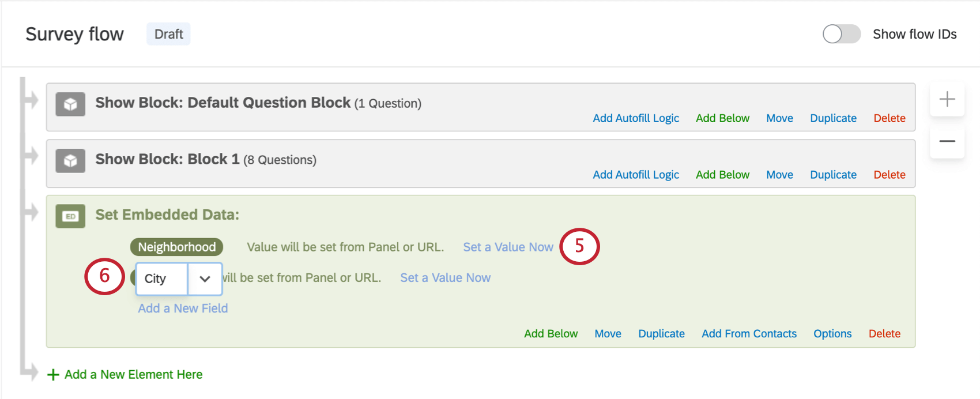Select the Neighborhood embedded data field
The height and width of the screenshot is (399, 980).
click(176, 247)
